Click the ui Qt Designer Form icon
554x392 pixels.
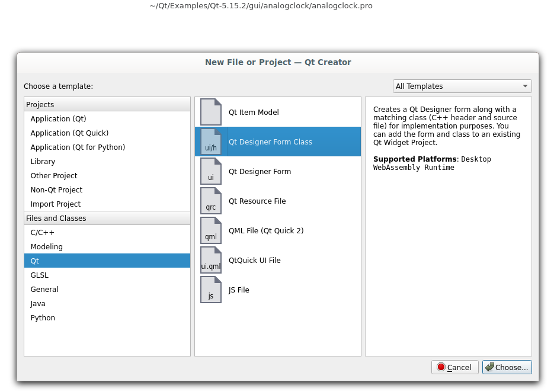tap(211, 171)
